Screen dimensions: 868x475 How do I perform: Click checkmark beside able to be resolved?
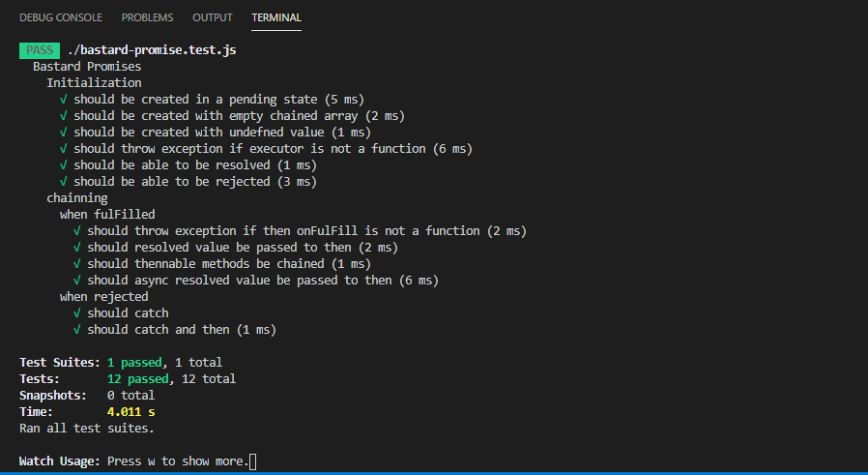click(63, 165)
